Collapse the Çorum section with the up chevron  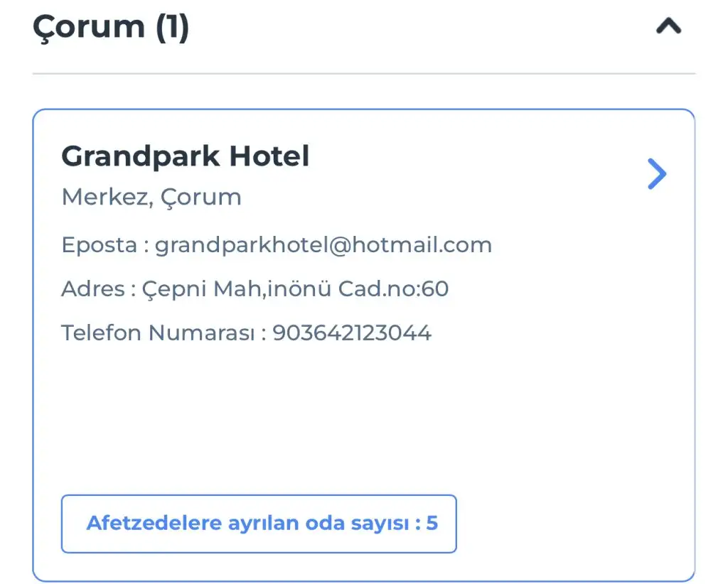point(668,27)
